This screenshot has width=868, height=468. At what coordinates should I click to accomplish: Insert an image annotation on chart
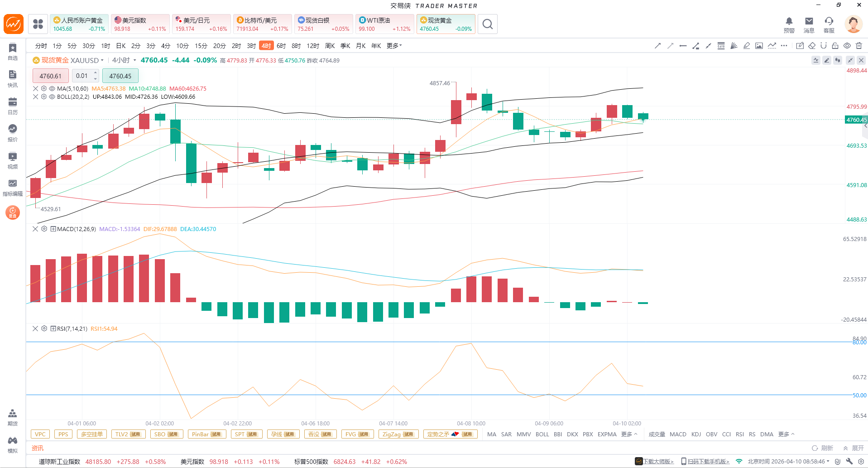(x=759, y=46)
